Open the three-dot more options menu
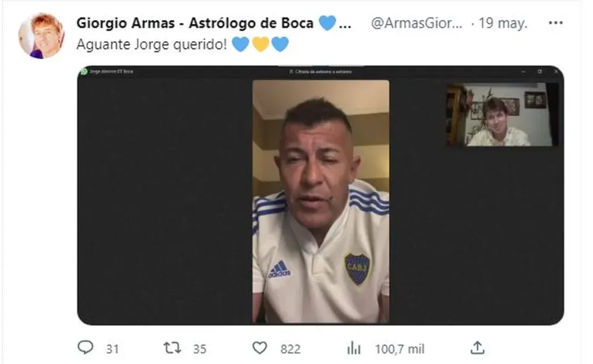The image size is (593, 364). [x=555, y=23]
